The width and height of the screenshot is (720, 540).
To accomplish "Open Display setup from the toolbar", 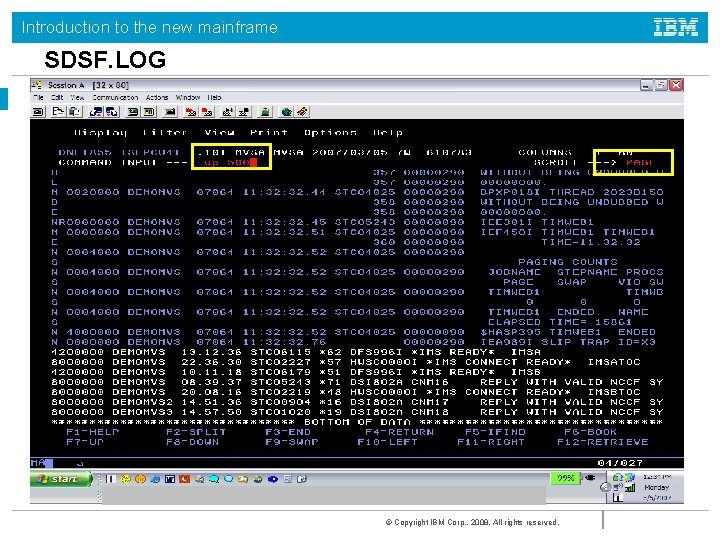I will pos(133,112).
